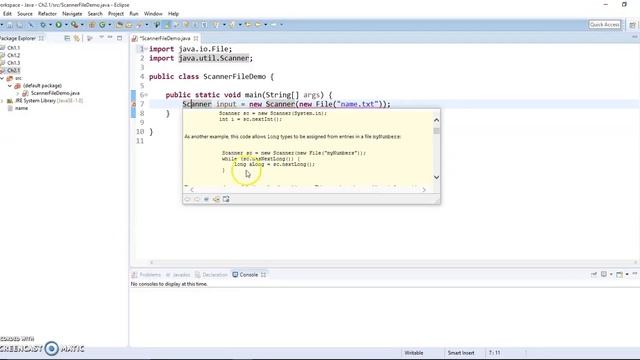The width and height of the screenshot is (640, 360).
Task: Open the Source menu
Action: click(x=24, y=14)
